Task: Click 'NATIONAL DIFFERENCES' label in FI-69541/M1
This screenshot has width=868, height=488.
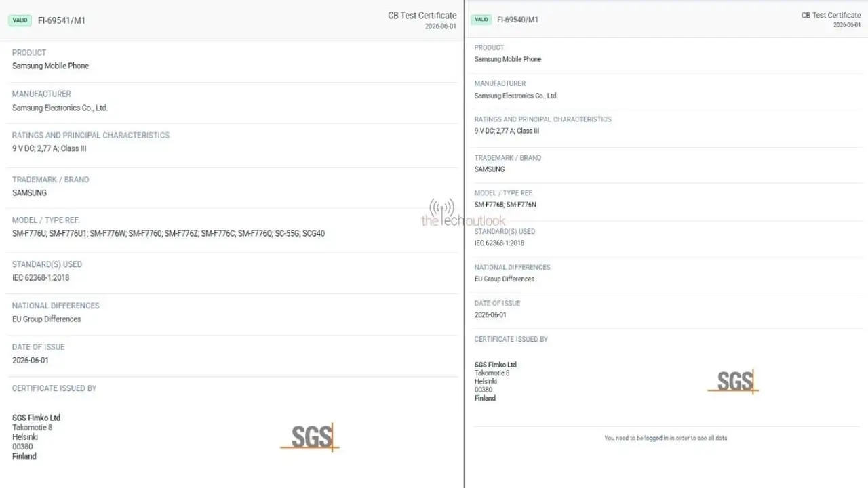Action: point(56,306)
